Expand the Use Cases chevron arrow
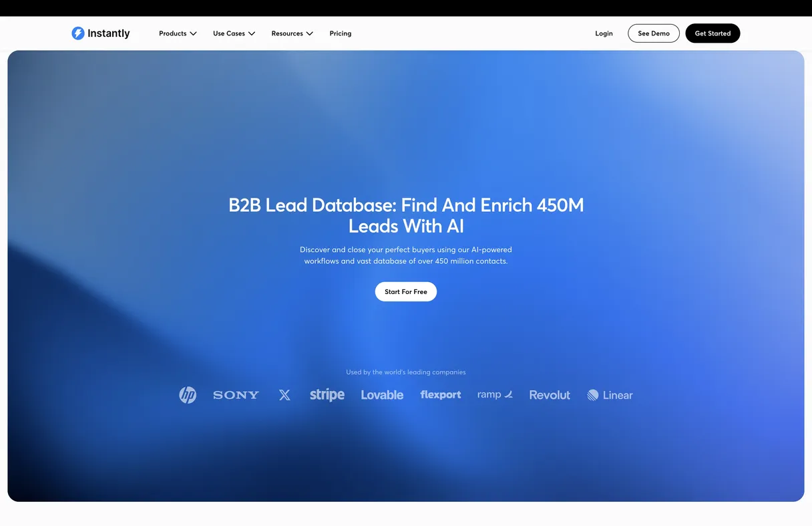 click(252, 33)
